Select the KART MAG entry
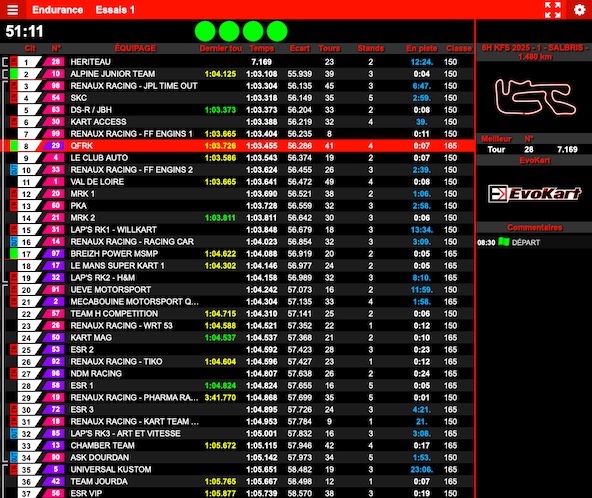592x498 pixels. 91,338
